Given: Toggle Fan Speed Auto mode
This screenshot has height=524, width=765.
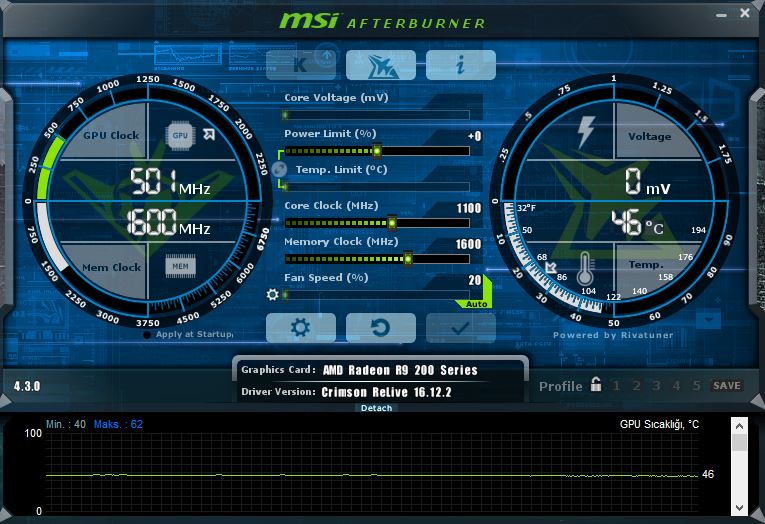Looking at the screenshot, I should pos(476,303).
